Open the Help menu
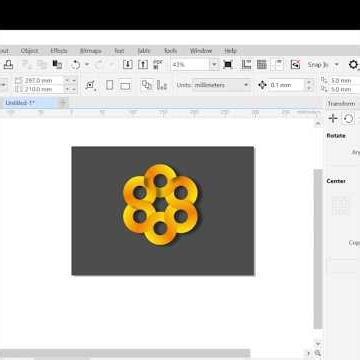 pyautogui.click(x=230, y=51)
